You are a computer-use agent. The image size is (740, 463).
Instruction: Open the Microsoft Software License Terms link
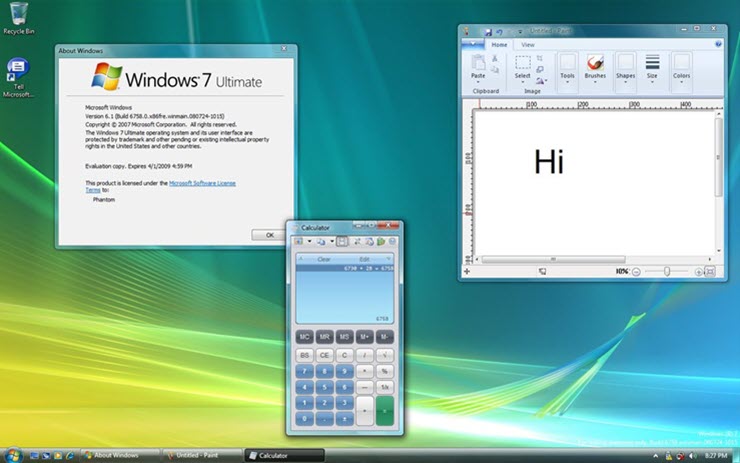202,184
